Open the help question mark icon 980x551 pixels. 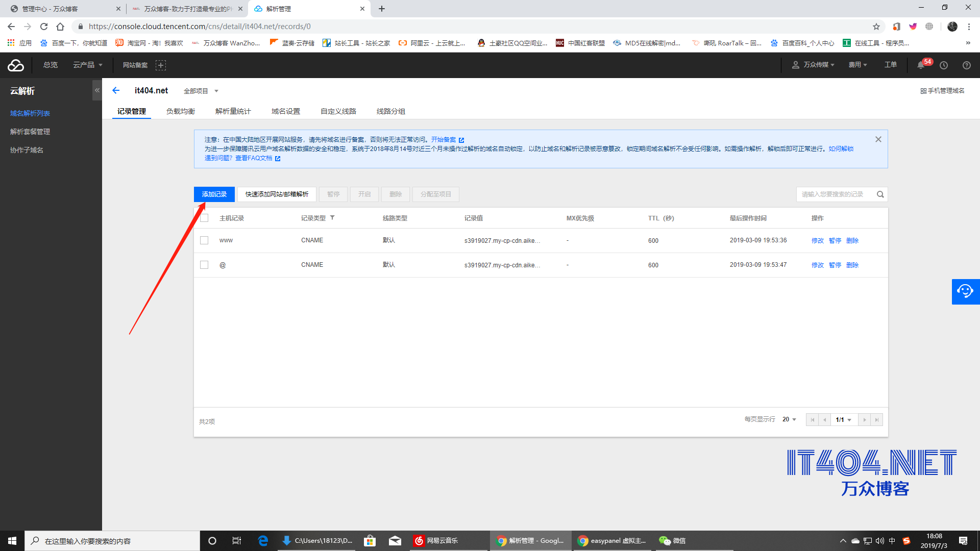pos(966,65)
